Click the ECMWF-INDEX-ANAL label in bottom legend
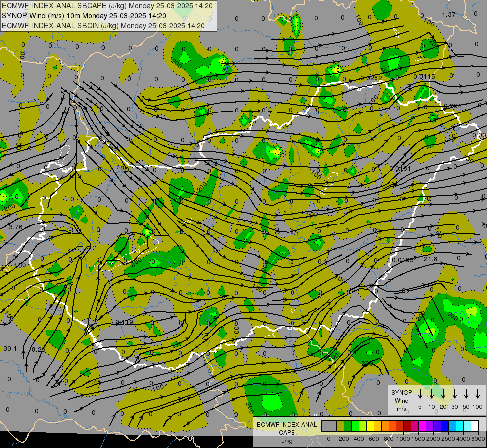The height and width of the screenshot is (448, 487). coord(287,425)
